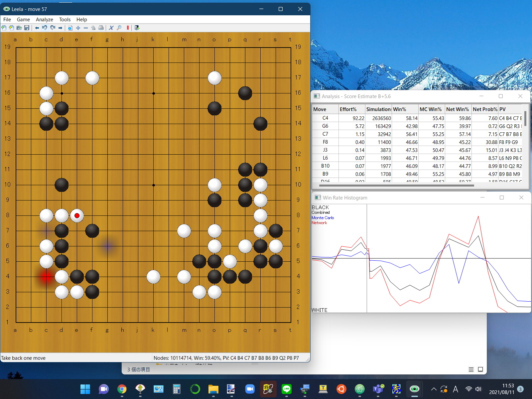This screenshot has width=532, height=399.
Task: Click the New Game toolbar icon
Action: (x=4, y=28)
